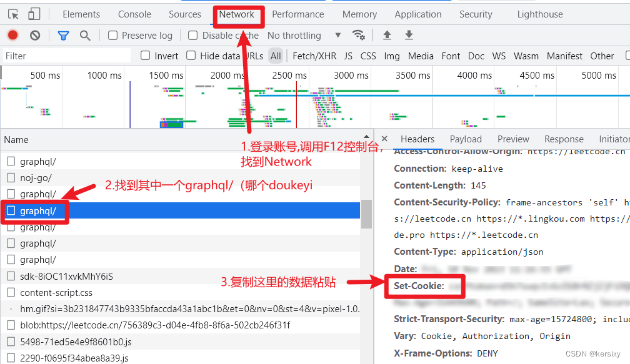This screenshot has width=630, height=364.
Task: Expand the more network conditions chevron
Action: 338,35
